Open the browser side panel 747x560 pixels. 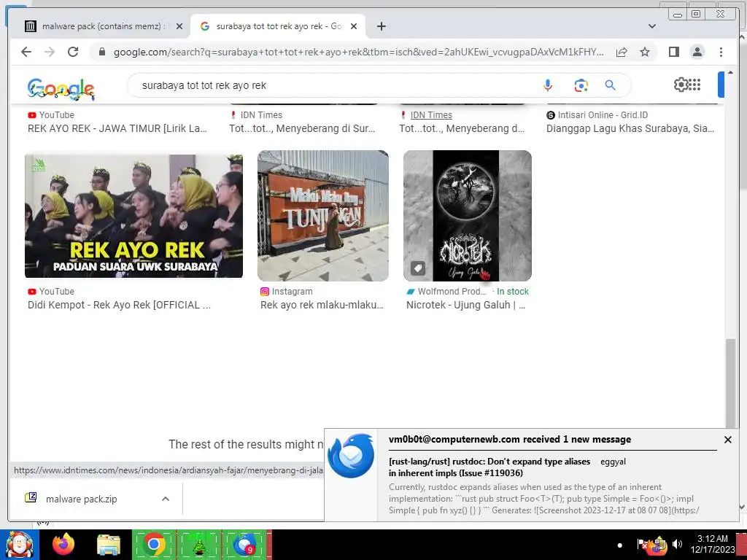pos(673,52)
